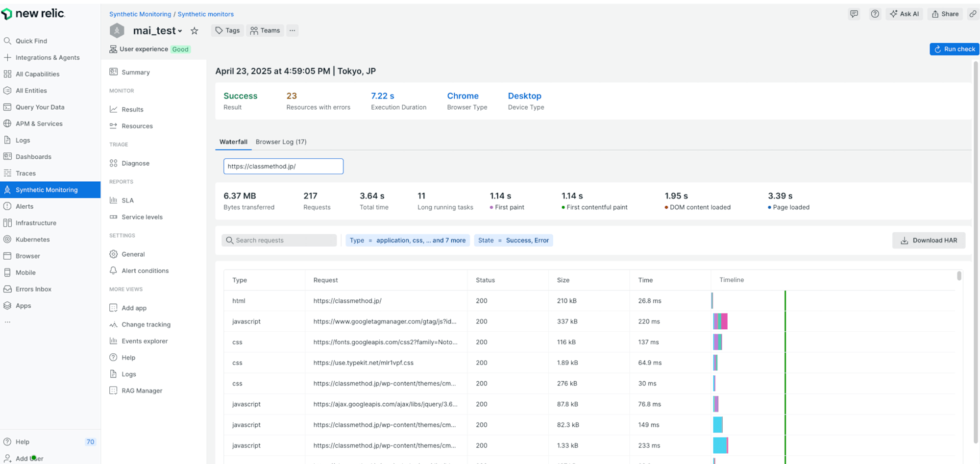The width and height of the screenshot is (980, 464).
Task: Follow Synthetic Monitoring breadcrumb link
Action: point(140,14)
